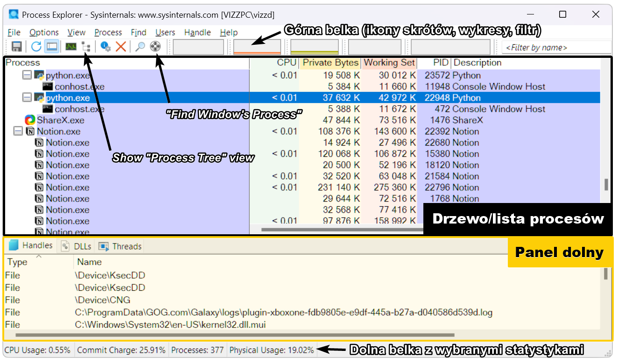Click the lower pane horizontal scrollbar
The height and width of the screenshot is (364, 618).
point(235,335)
